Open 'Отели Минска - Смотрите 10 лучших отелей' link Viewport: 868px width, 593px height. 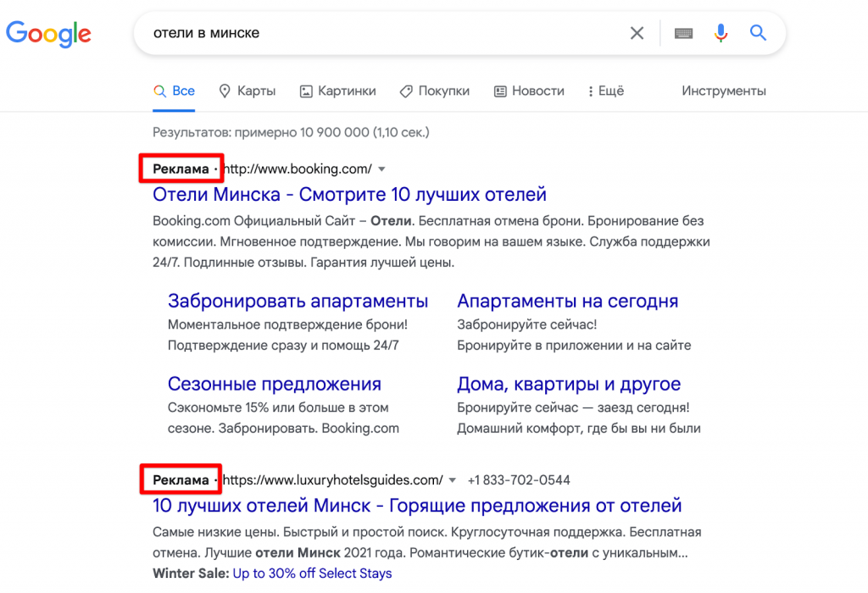[349, 194]
